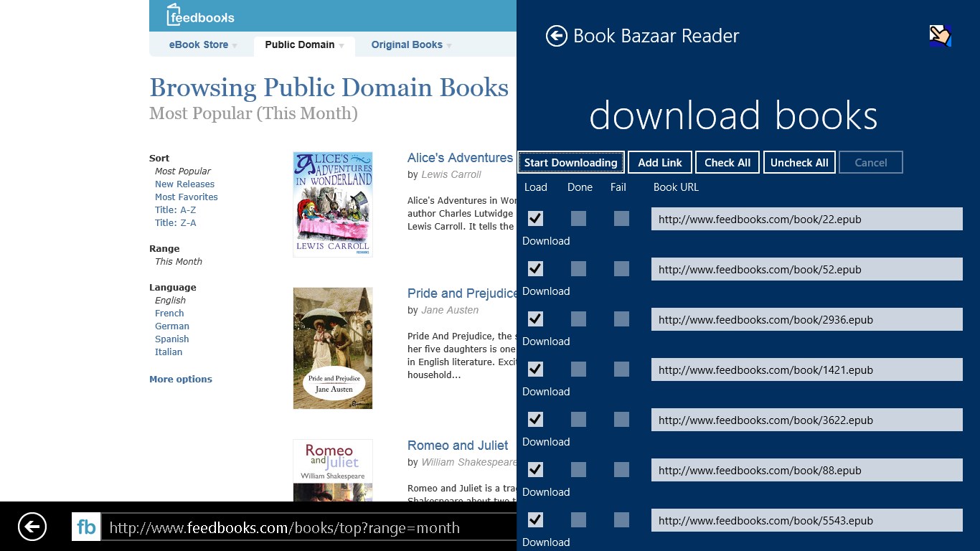Switch to the Public Domain tab

point(301,44)
